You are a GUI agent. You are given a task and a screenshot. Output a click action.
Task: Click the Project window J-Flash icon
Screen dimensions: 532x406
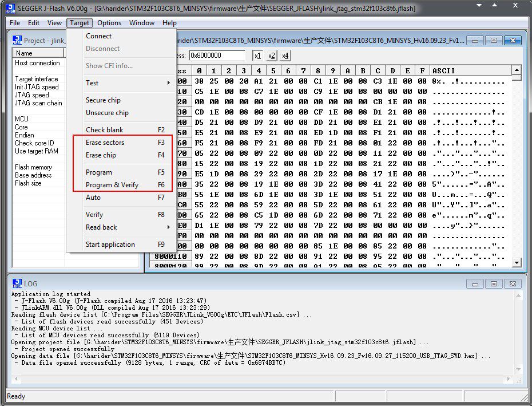point(17,40)
